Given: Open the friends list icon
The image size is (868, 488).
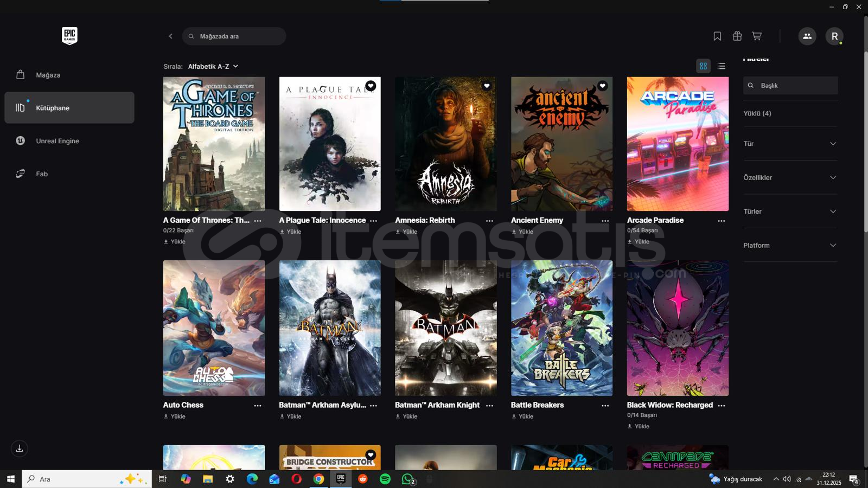Looking at the screenshot, I should tap(807, 36).
